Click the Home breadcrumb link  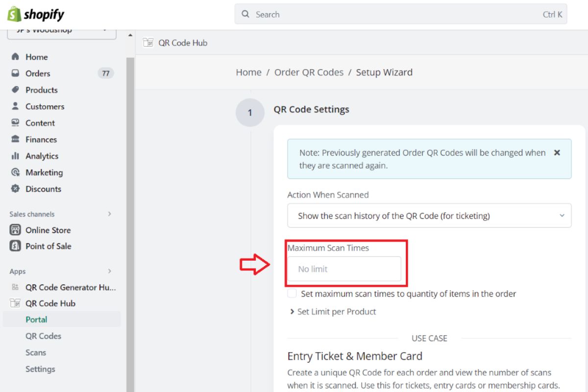pyautogui.click(x=248, y=72)
